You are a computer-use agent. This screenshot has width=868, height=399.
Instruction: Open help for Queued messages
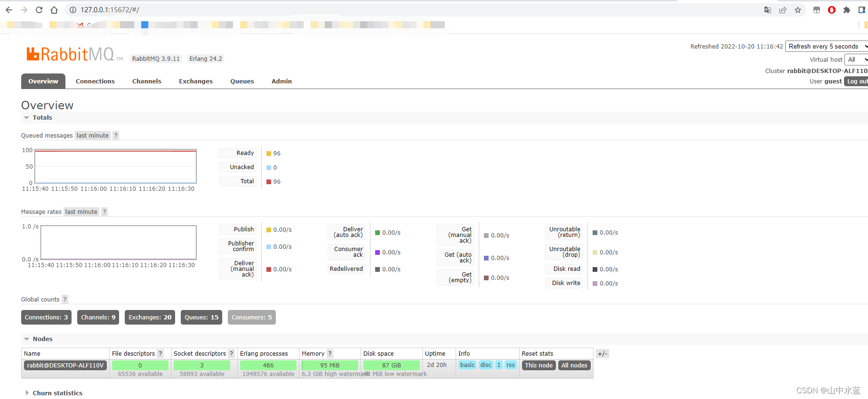(x=116, y=136)
